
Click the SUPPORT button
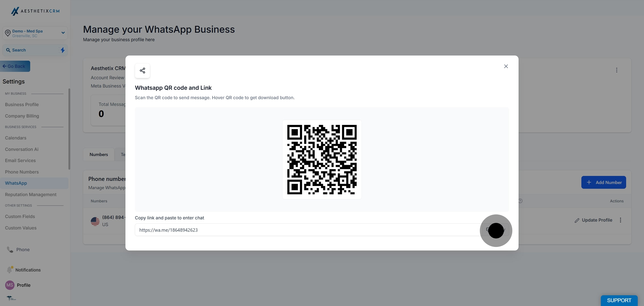pos(619,300)
